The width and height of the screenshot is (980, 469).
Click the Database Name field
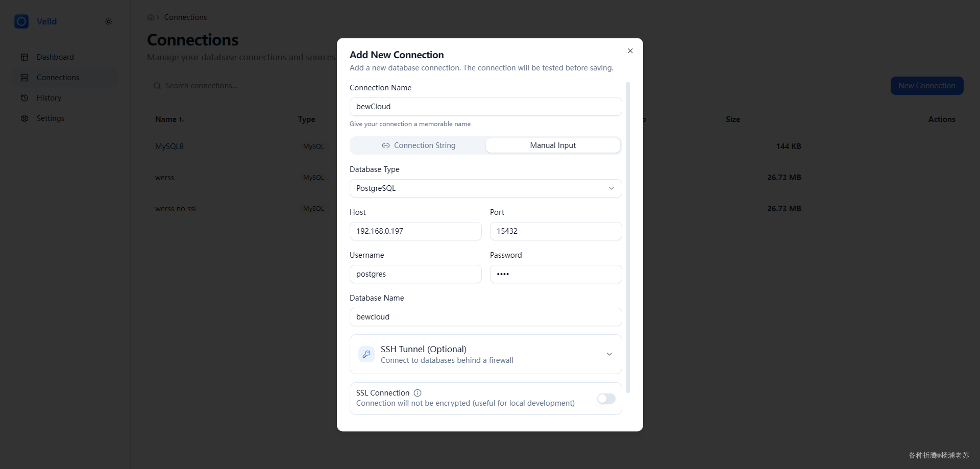click(486, 317)
